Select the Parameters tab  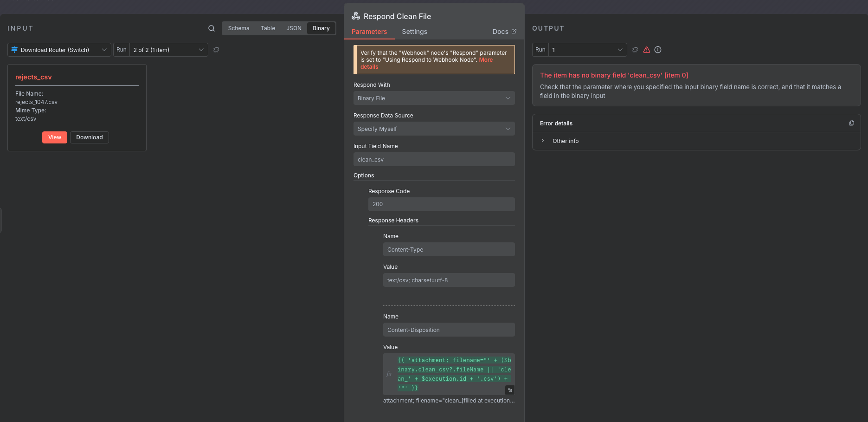point(369,32)
